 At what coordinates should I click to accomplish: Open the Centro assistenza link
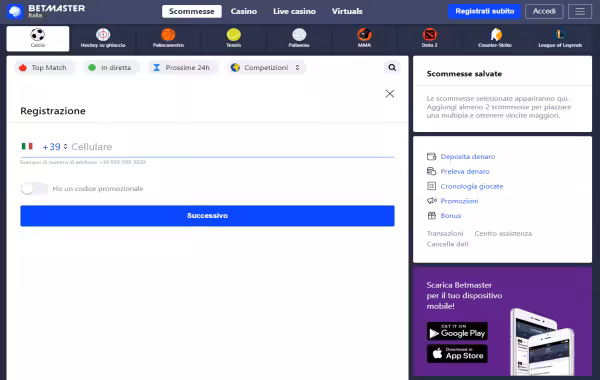[x=503, y=233]
